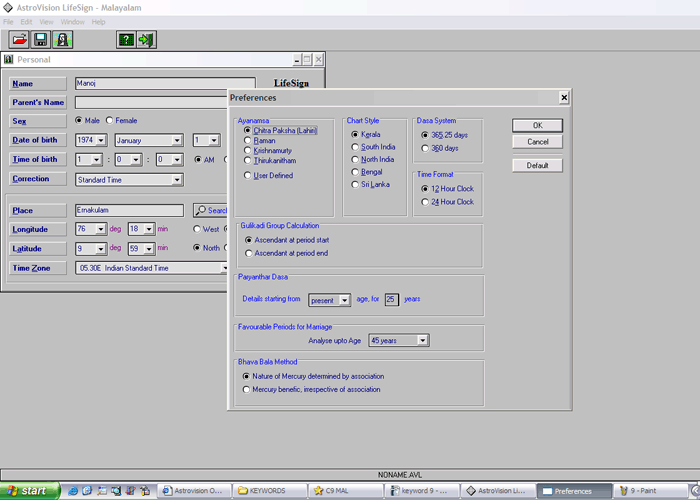Click the Default button
The width and height of the screenshot is (700, 500).
(x=538, y=166)
